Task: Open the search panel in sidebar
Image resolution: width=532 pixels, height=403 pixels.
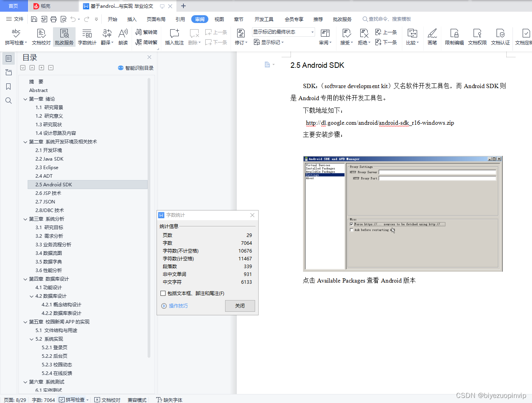Action: click(x=8, y=101)
